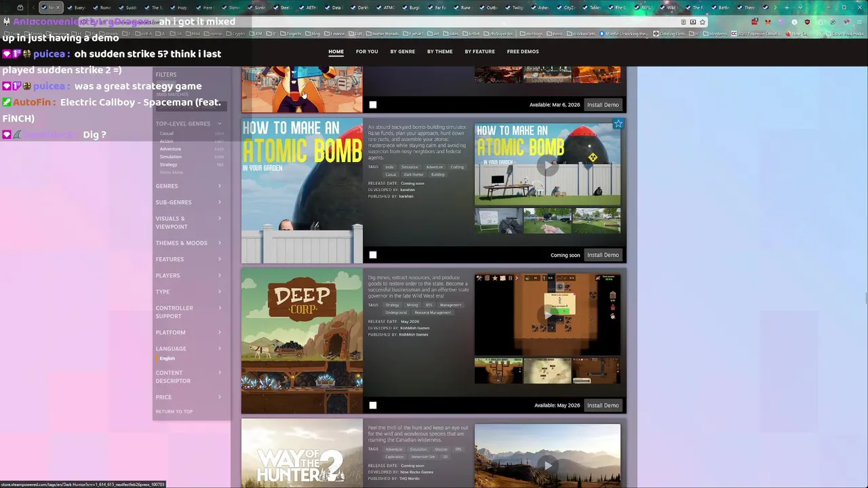The height and width of the screenshot is (488, 868).
Task: Filter by Adventure genre
Action: pyautogui.click(x=170, y=149)
